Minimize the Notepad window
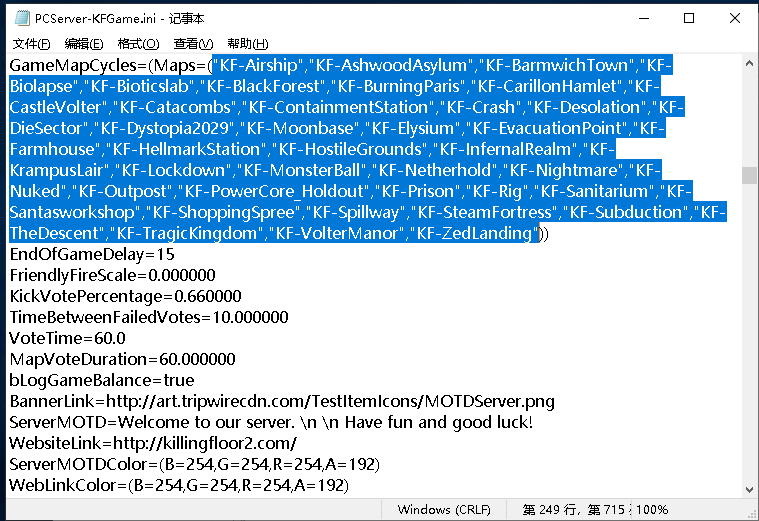The height and width of the screenshot is (521, 759). [x=644, y=18]
